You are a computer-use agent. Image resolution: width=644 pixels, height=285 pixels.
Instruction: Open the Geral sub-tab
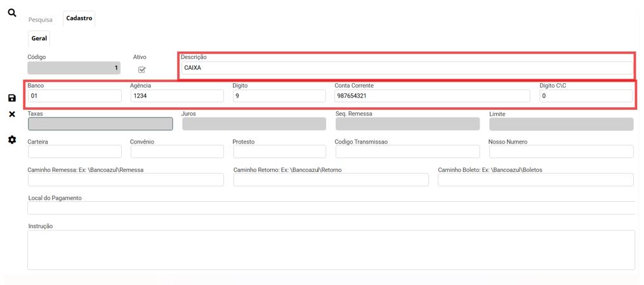(x=39, y=39)
